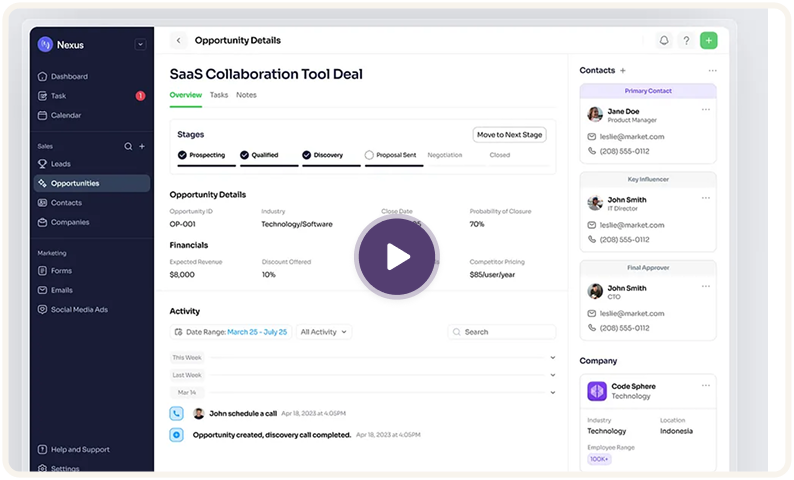Open the All Activity dropdown
The height and width of the screenshot is (480, 794).
(325, 332)
